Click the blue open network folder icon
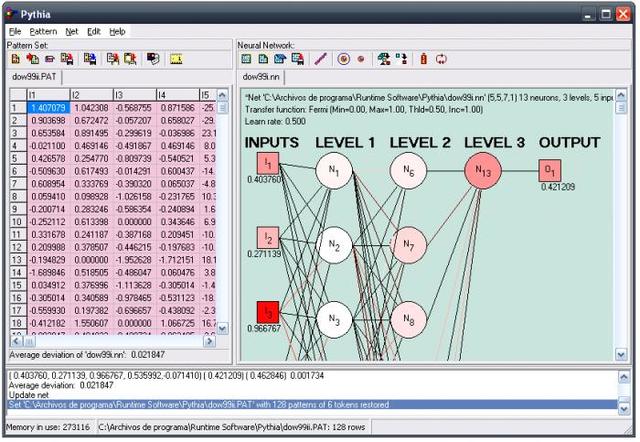The image size is (640, 442). click(x=280, y=59)
